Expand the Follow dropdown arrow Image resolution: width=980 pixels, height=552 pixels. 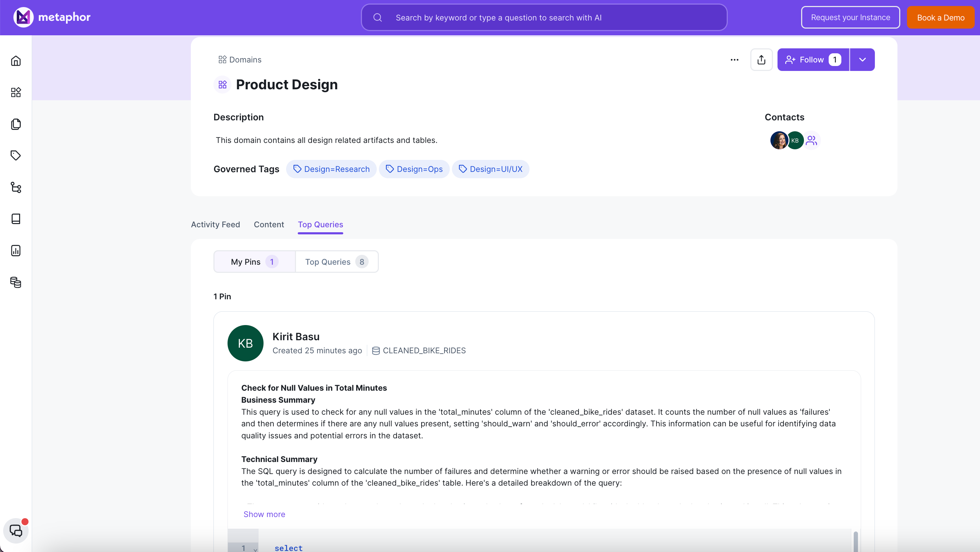pos(863,60)
